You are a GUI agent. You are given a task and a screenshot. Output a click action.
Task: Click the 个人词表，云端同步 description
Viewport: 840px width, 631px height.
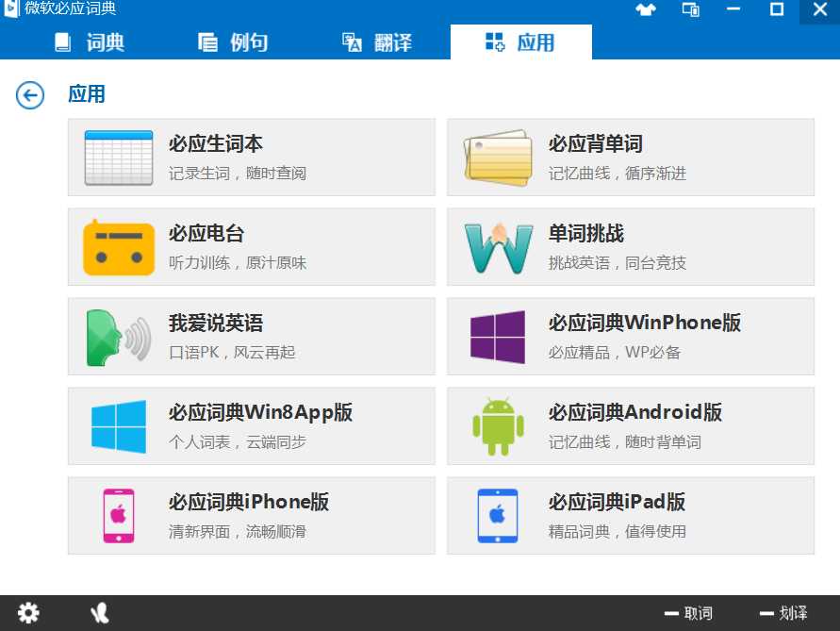238,441
